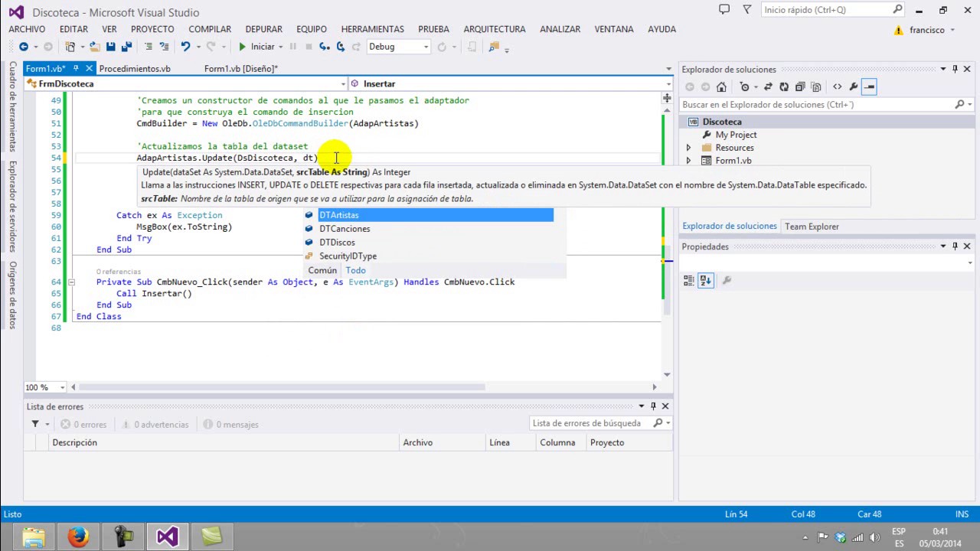Open the PROYECTO menu
This screenshot has width=980, height=551.
152,29
